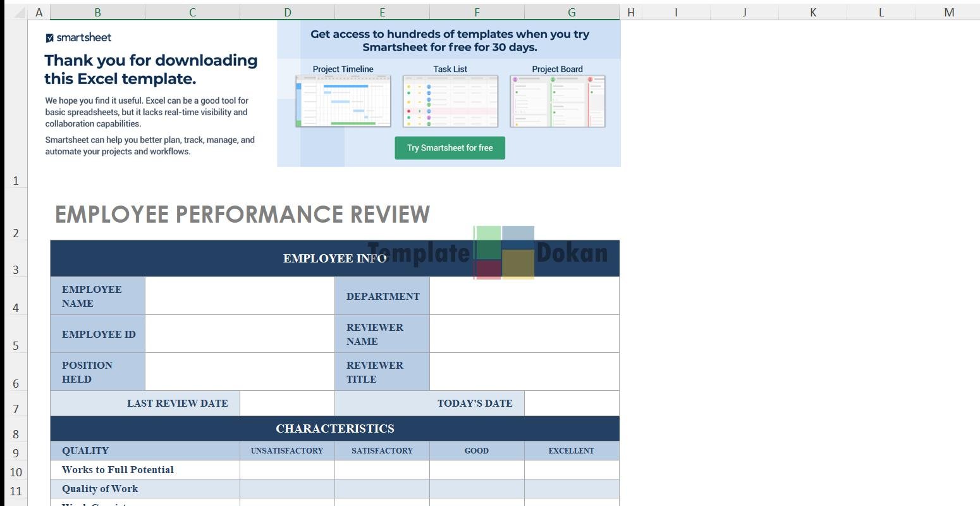Mark Excellent for Works to Full Potential
This screenshot has height=506, width=980.
pos(572,470)
